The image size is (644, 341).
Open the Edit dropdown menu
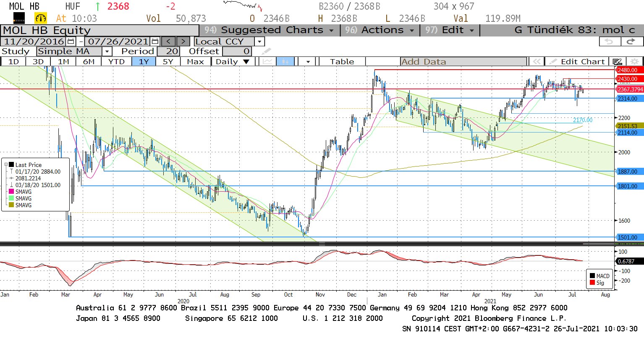(x=450, y=30)
